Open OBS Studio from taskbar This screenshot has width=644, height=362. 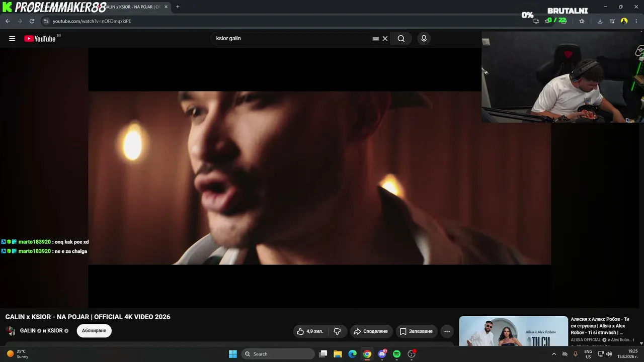[x=412, y=354]
